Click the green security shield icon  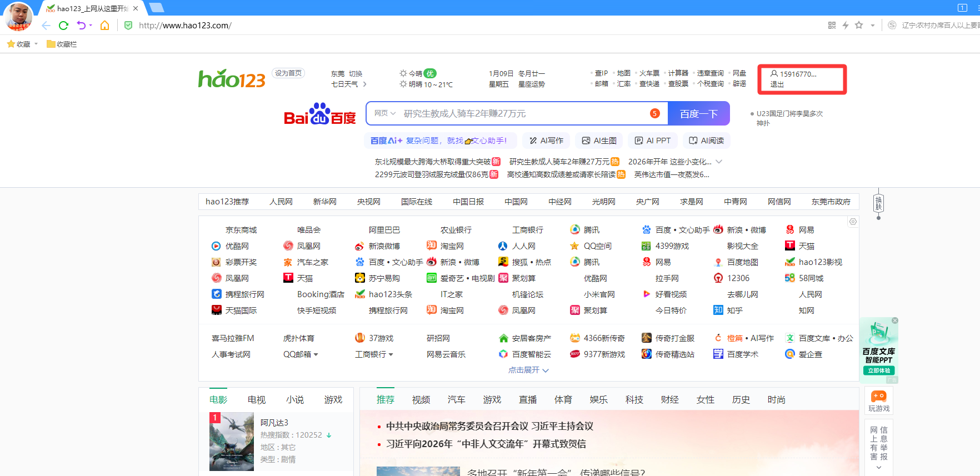click(128, 26)
